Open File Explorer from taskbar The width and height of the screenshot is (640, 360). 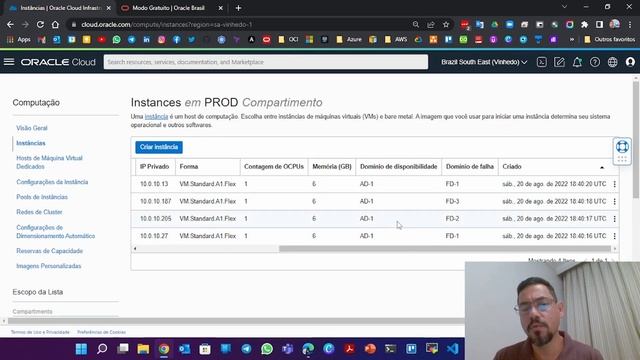[x=143, y=349]
